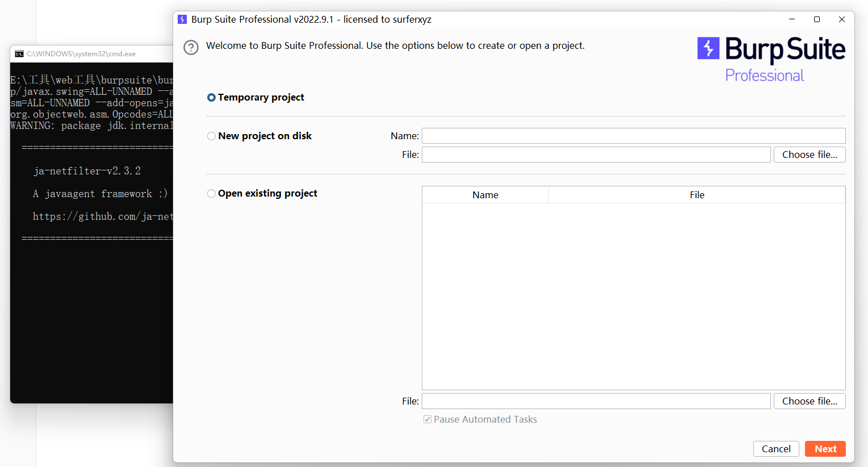Viewport: 868px width, 467px height.
Task: Click the new project File input field
Action: 596,155
